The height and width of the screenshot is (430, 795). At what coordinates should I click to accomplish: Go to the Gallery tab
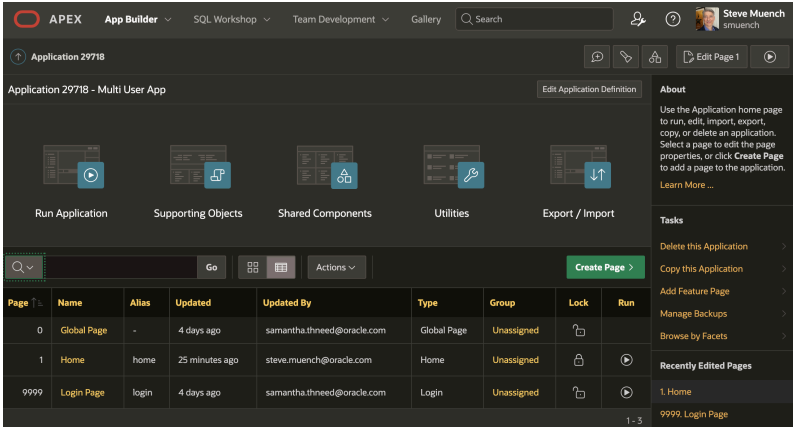click(426, 19)
